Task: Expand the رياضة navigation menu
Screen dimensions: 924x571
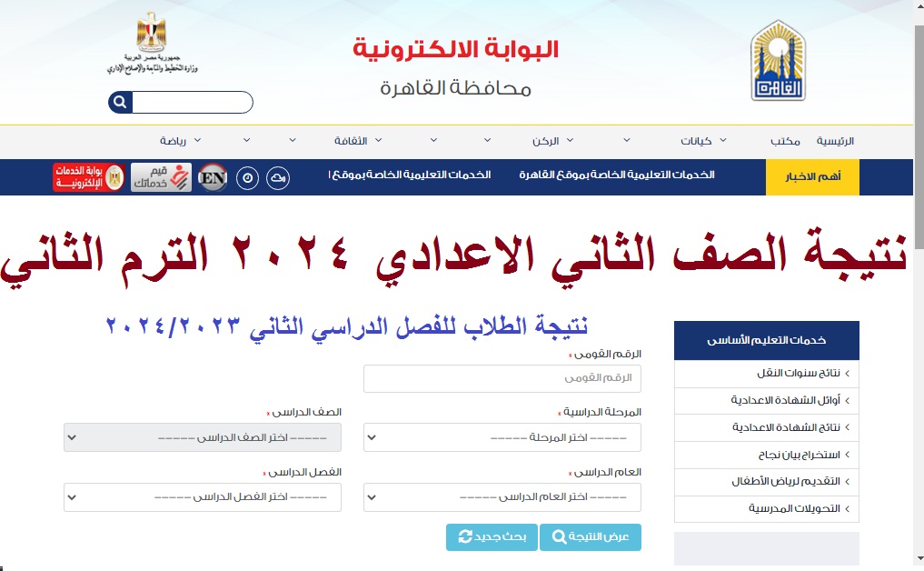Action: tap(180, 141)
